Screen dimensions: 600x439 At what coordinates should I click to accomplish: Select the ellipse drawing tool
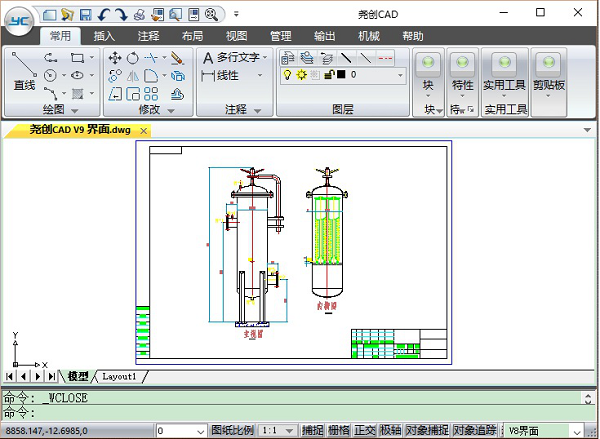pyautogui.click(x=77, y=75)
